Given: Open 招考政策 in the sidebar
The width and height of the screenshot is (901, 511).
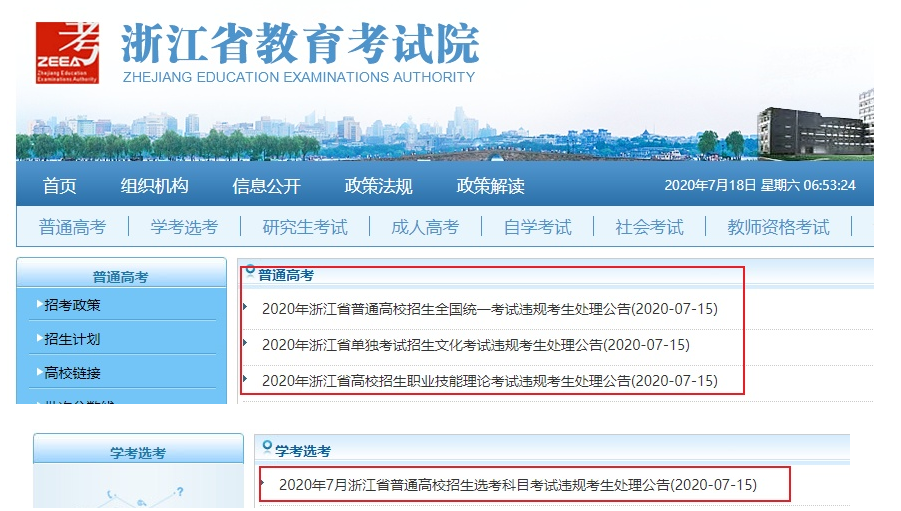Looking at the screenshot, I should [x=72, y=305].
